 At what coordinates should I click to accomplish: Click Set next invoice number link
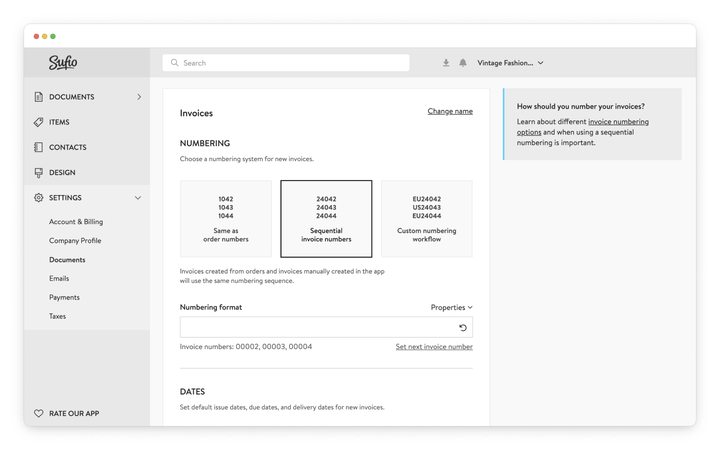434,347
